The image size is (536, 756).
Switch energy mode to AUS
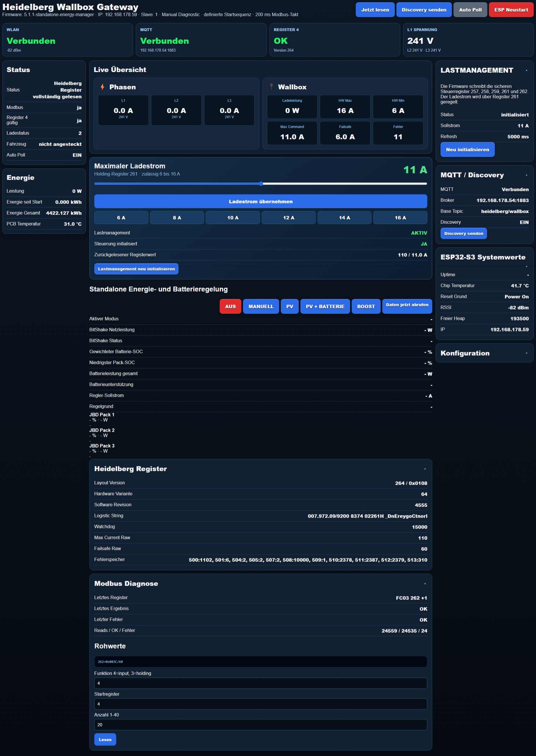click(x=230, y=306)
